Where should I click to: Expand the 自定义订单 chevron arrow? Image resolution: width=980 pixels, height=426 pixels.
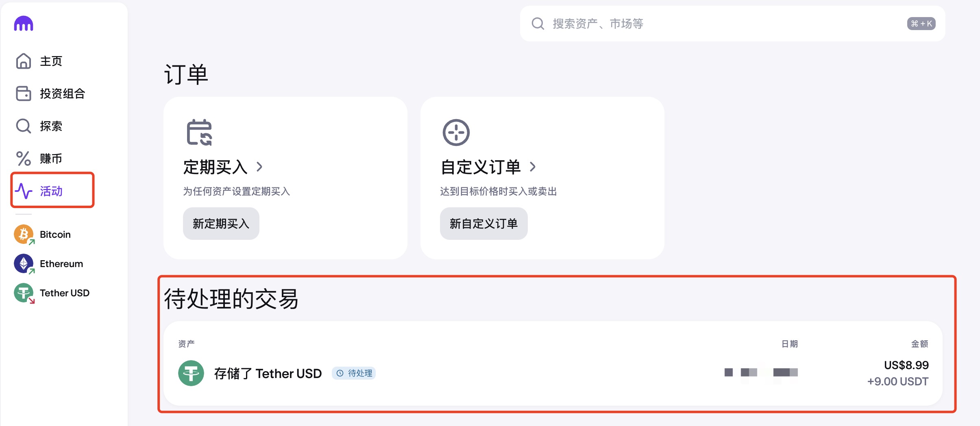533,167
